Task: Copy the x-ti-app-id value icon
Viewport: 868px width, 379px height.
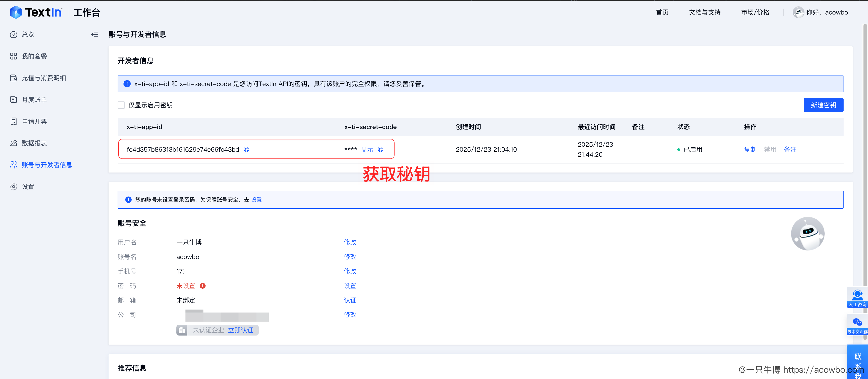Action: (x=246, y=149)
